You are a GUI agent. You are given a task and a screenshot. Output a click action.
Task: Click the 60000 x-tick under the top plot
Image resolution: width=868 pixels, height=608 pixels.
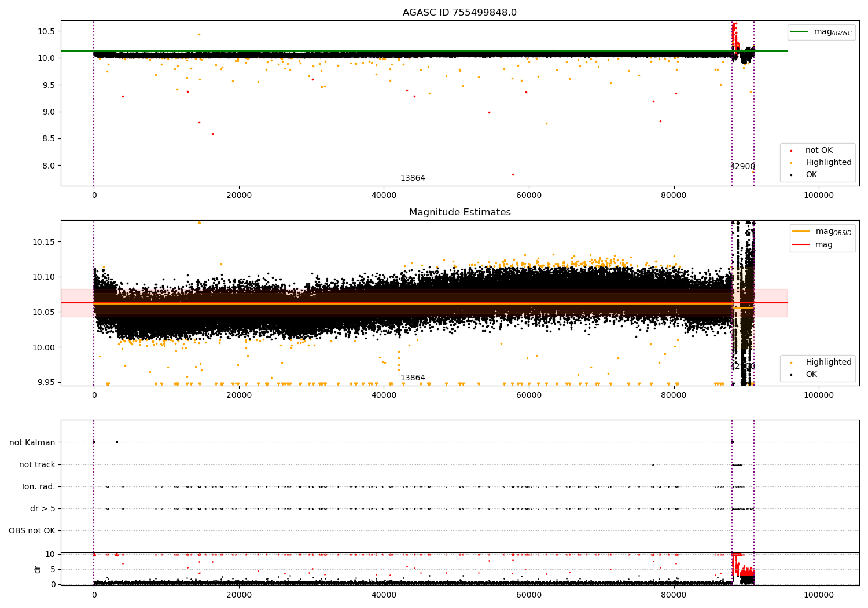(529, 196)
